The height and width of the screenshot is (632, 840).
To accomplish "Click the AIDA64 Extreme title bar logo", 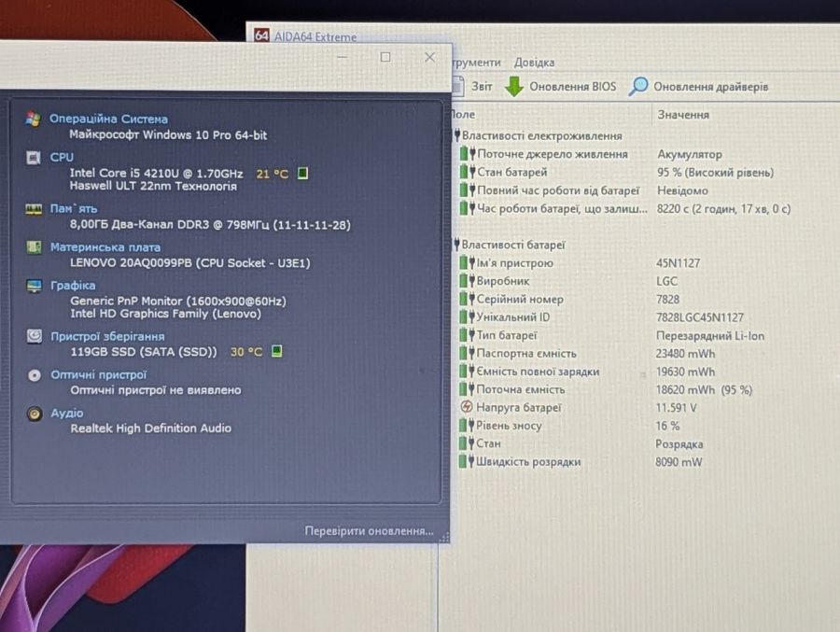I will (261, 35).
